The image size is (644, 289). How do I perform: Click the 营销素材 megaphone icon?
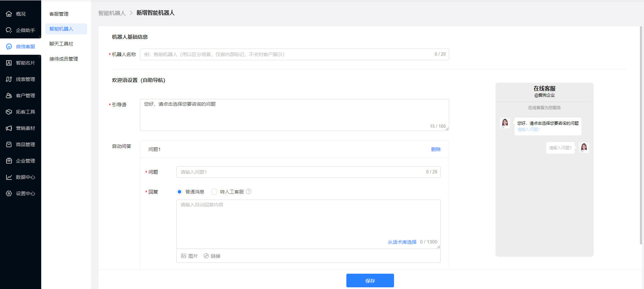[9, 128]
